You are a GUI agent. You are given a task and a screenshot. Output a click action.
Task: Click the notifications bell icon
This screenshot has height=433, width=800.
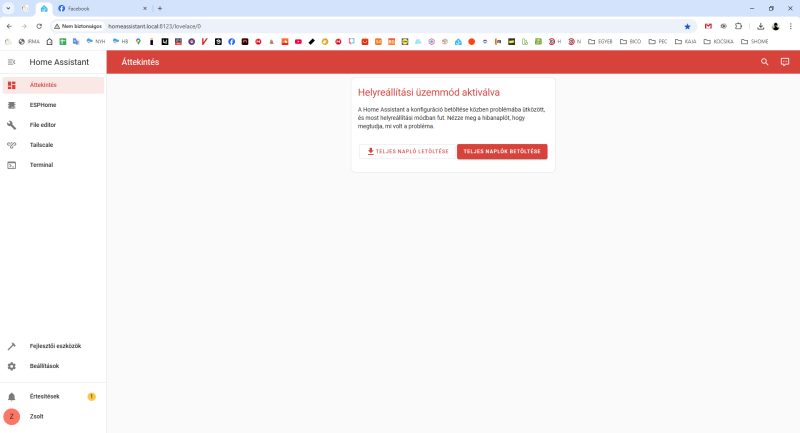point(12,397)
